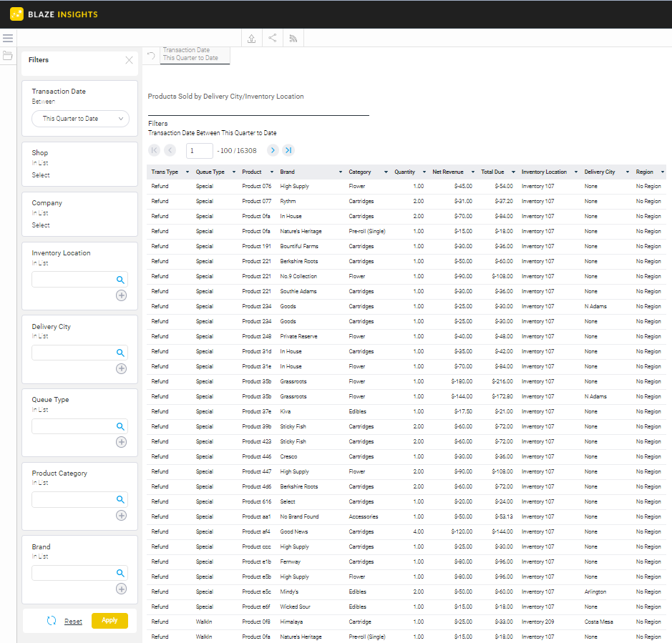
Task: Open the folder browser icon
Action: pos(7,55)
